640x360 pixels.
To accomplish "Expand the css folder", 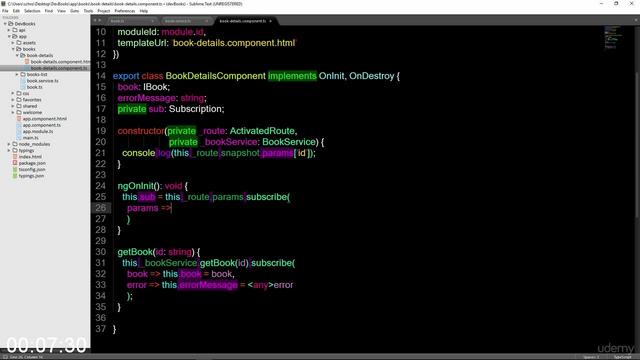I will coord(13,93).
